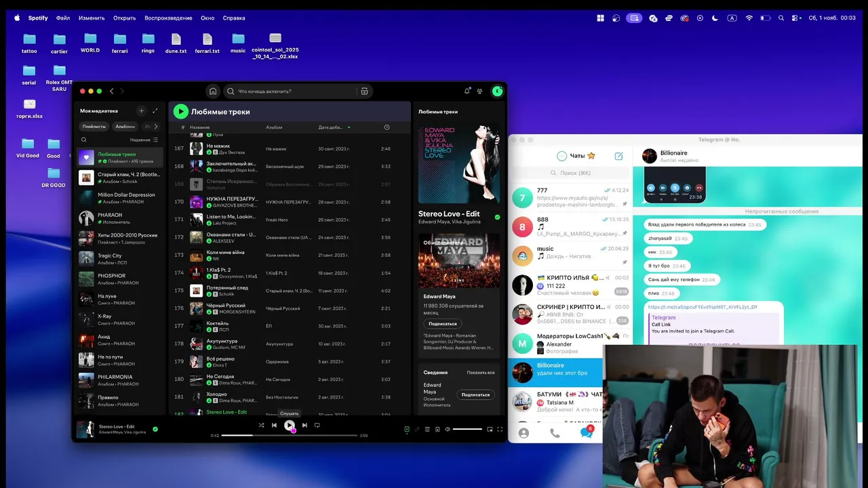Skip to next track in Spotify
This screenshot has height=488, width=868.
[x=304, y=425]
